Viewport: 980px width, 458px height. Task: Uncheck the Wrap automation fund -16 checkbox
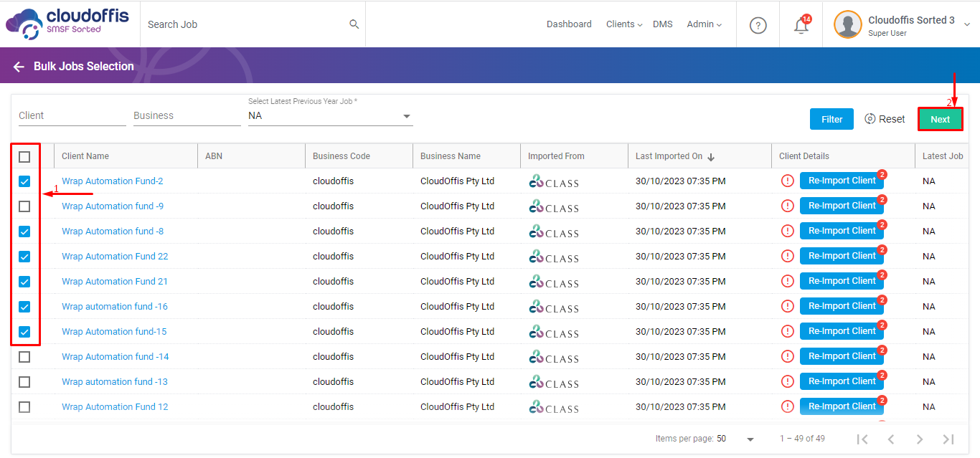pyautogui.click(x=24, y=307)
